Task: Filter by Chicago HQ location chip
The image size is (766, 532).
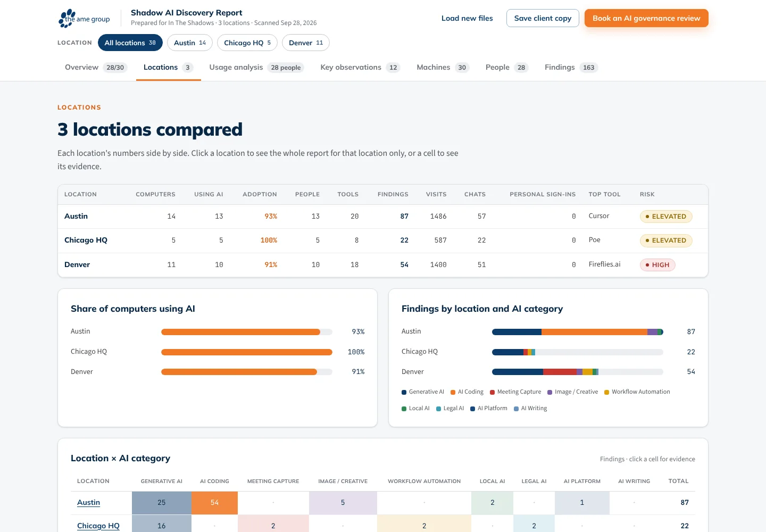Action: [x=247, y=43]
